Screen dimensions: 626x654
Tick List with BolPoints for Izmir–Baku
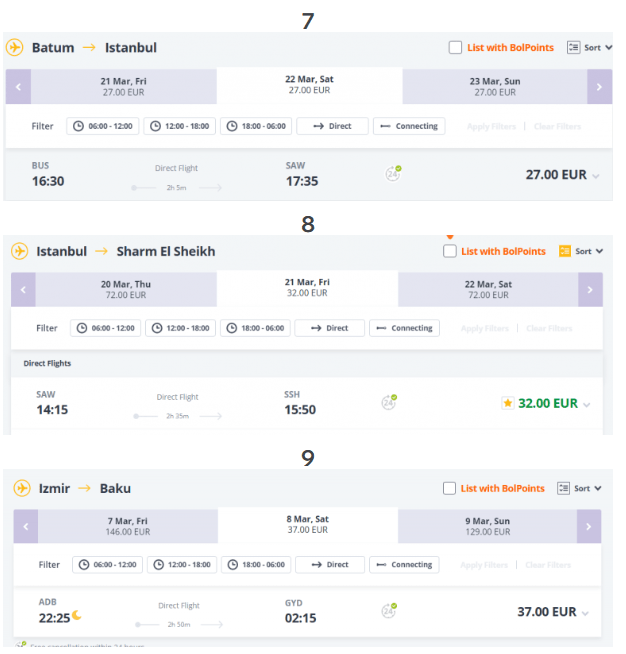click(449, 488)
